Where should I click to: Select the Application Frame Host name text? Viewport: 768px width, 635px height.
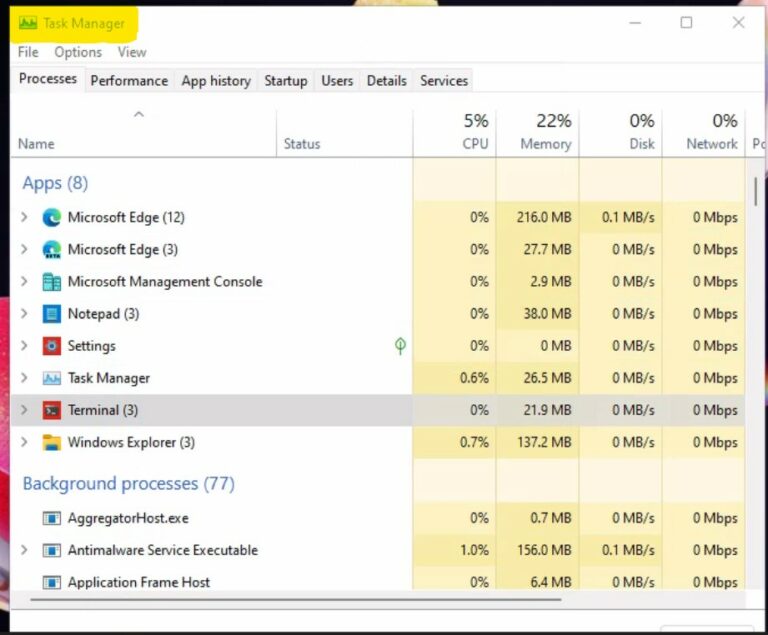[139, 582]
